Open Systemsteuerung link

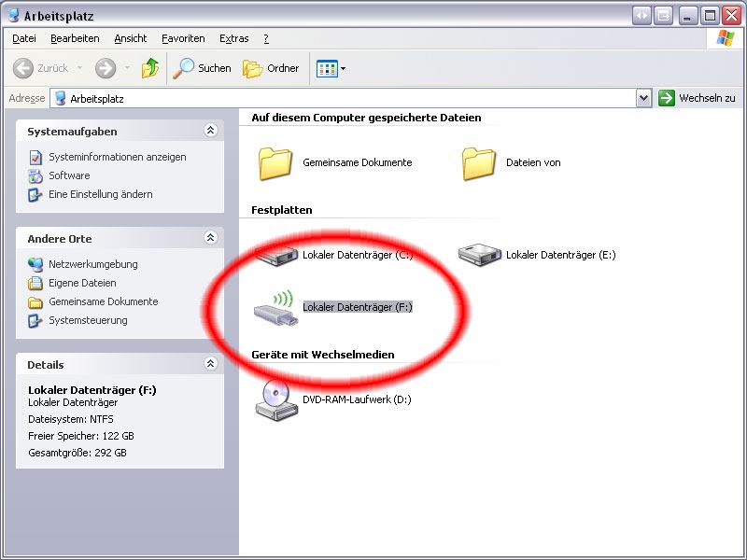[88, 320]
